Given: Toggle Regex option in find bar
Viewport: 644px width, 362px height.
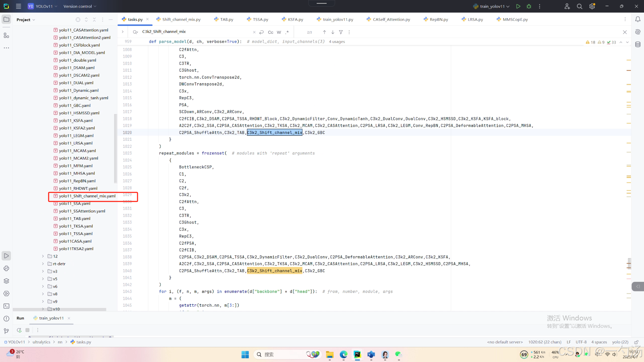Looking at the screenshot, I should click(287, 32).
